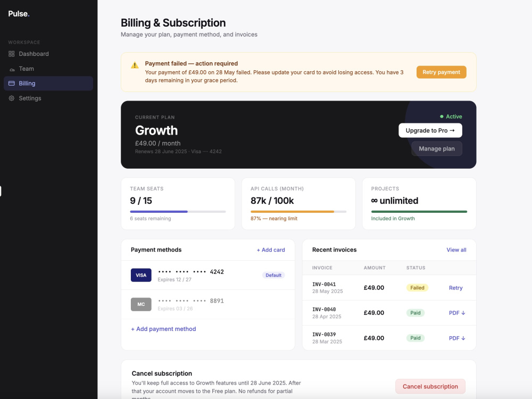The width and height of the screenshot is (532, 399).
Task: Click the warning triangle icon in payment alert
Action: coord(135,65)
